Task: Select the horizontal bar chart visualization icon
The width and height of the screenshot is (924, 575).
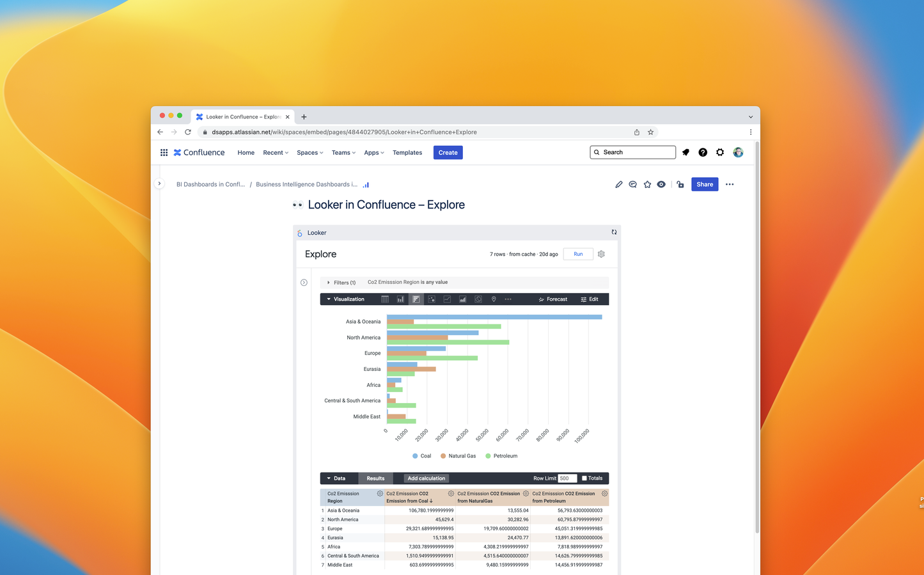Action: tap(416, 299)
